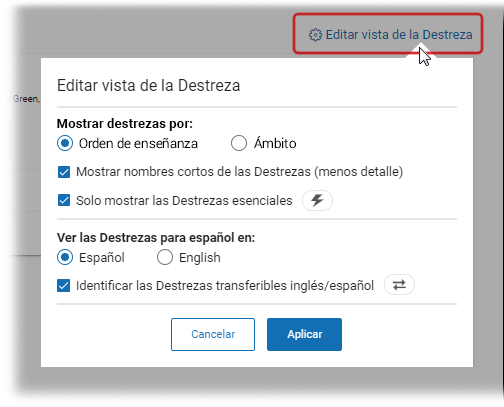The width and height of the screenshot is (504, 407).
Task: Click the Green text behind the dialog
Action: click(x=26, y=99)
